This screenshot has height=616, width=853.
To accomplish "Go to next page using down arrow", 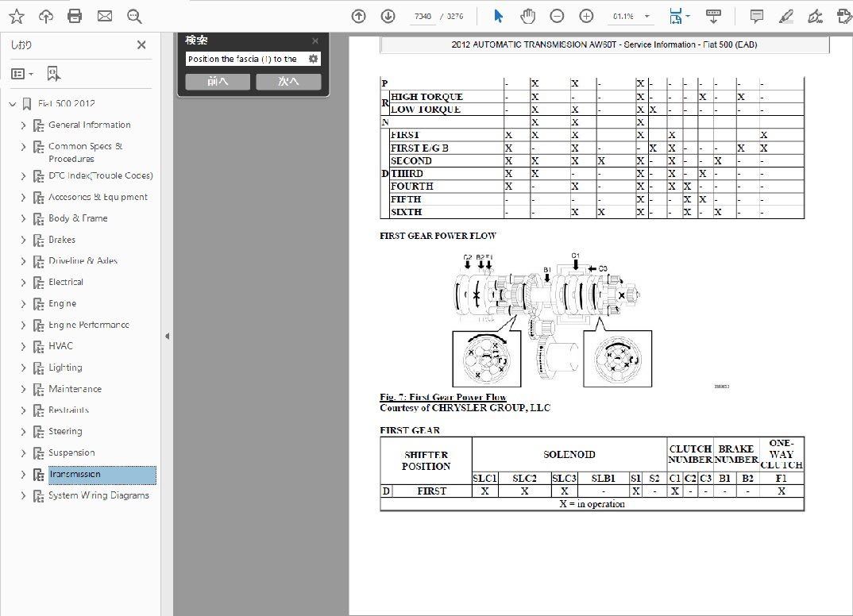I will coord(388,16).
